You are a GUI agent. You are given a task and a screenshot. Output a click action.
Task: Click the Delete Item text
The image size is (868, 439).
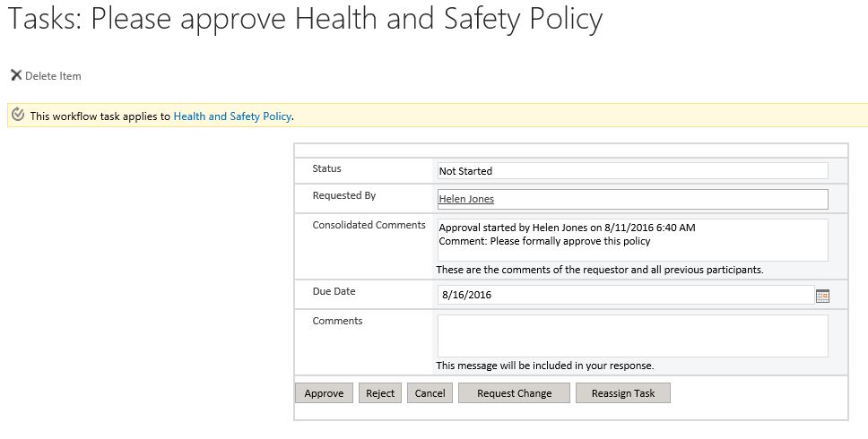[53, 76]
